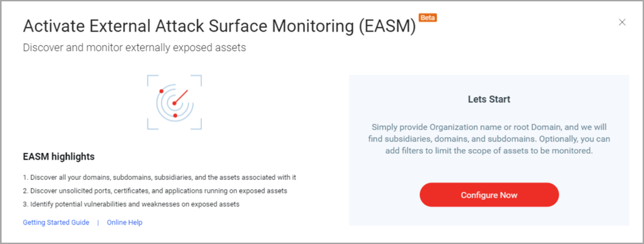This screenshot has height=244, width=644.
Task: Click the 'Discover and monitor externally exposed assets' subtitle
Action: [135, 48]
